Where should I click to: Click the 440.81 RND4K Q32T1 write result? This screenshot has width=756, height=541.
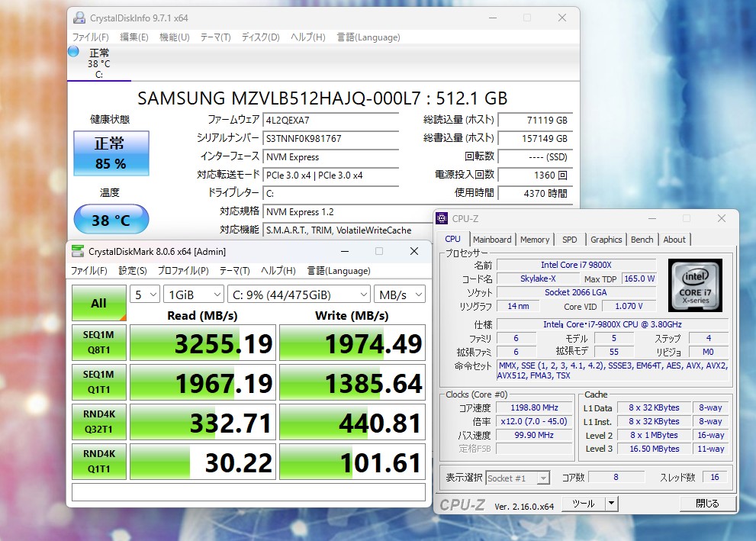pyautogui.click(x=352, y=422)
